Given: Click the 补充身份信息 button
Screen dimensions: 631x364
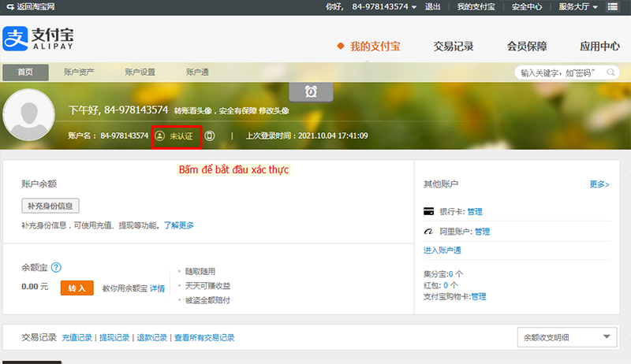Looking at the screenshot, I should (x=50, y=206).
